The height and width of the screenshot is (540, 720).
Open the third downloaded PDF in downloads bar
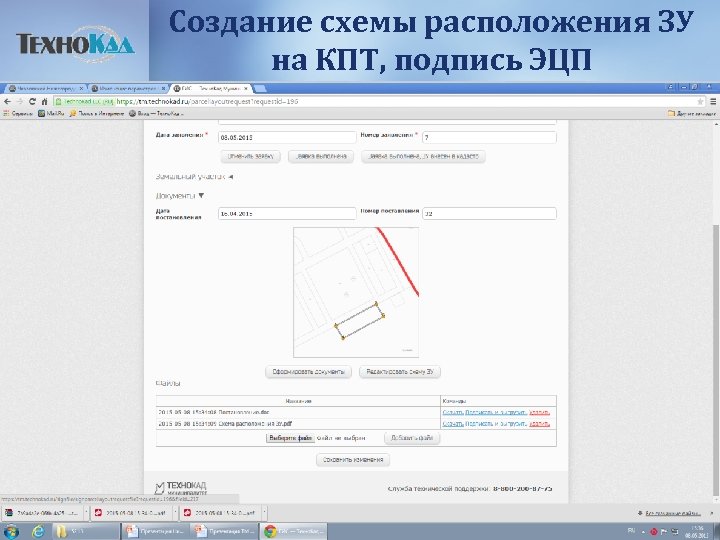[220, 513]
